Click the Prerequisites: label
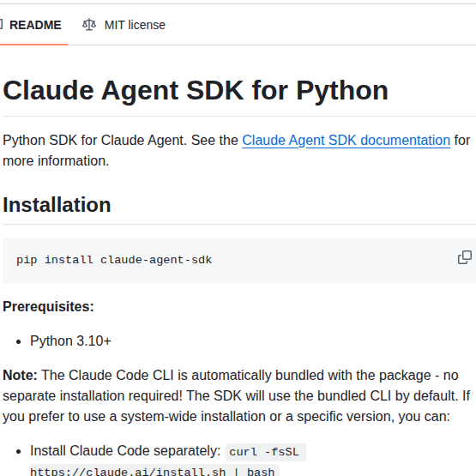Image resolution: width=476 pixels, height=476 pixels. point(48,306)
